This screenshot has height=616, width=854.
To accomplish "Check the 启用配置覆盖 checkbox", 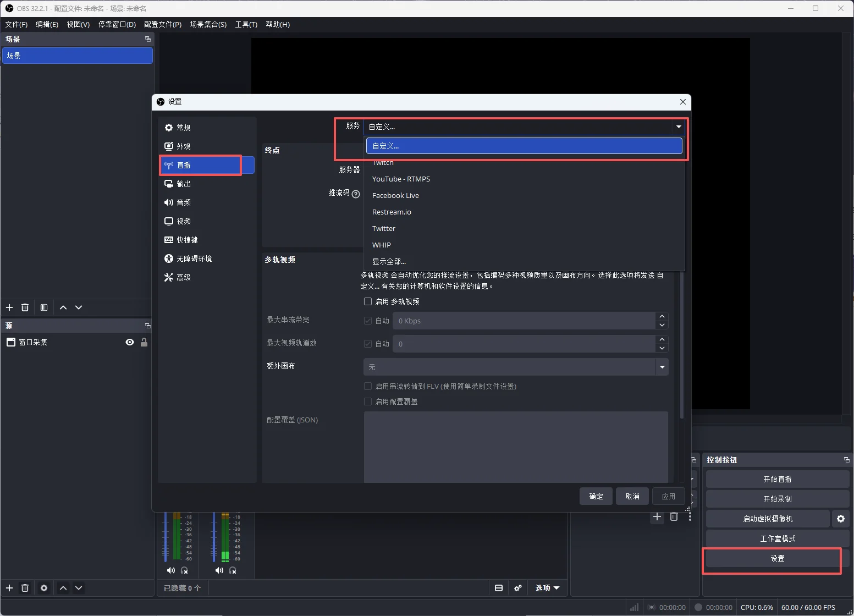I will coord(368,402).
